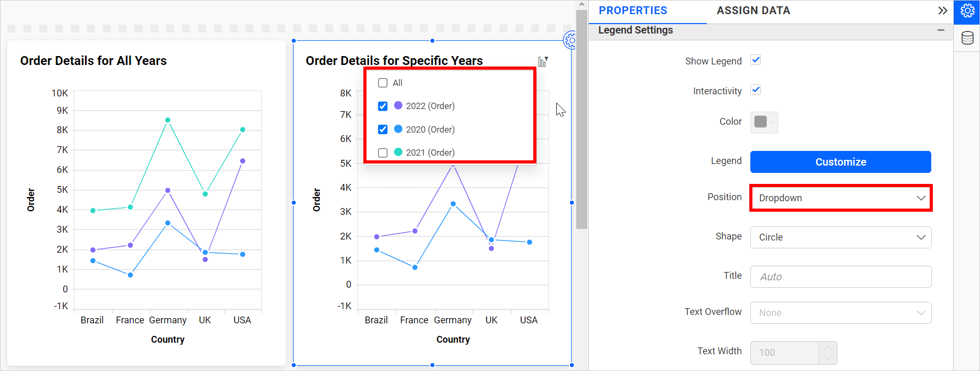Switch to the ASSIGN DATA tab
The height and width of the screenshot is (371, 980).
coord(753,10)
